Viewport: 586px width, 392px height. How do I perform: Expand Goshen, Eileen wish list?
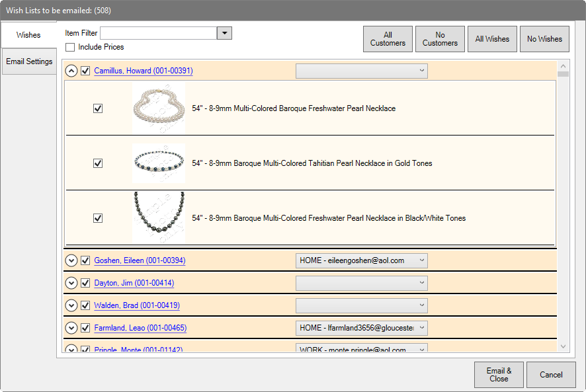tap(71, 260)
